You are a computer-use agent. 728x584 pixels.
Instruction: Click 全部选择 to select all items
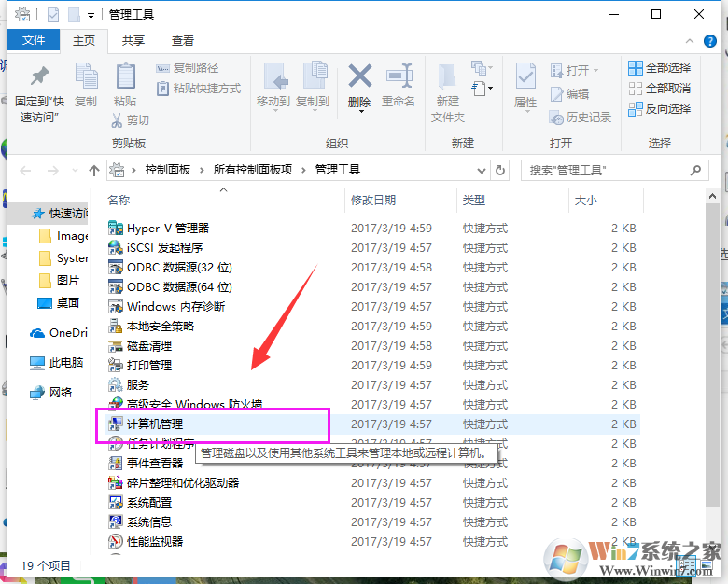coord(659,67)
